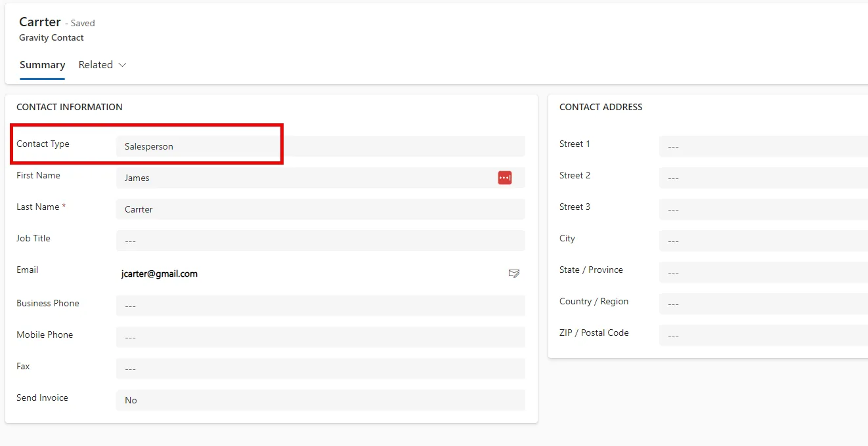This screenshot has height=446, width=868.
Task: Click into the State / Province field
Action: coord(764,272)
